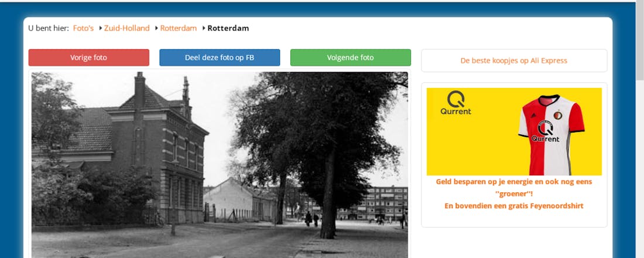Go to Zuid-Holland breadcrumb link
This screenshot has height=258, width=644.
(126, 28)
